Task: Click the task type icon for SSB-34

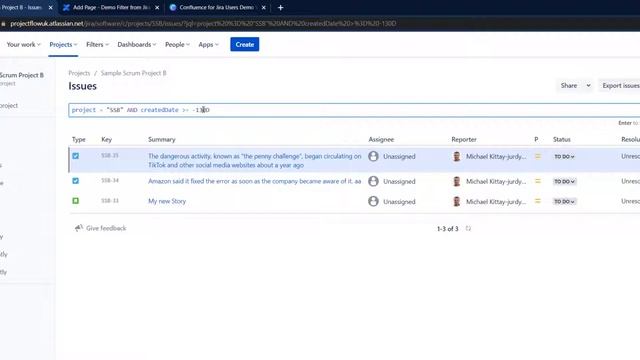Action: click(76, 181)
